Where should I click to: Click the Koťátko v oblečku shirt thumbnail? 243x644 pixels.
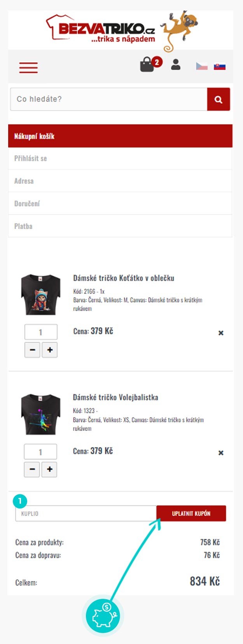pos(40,295)
